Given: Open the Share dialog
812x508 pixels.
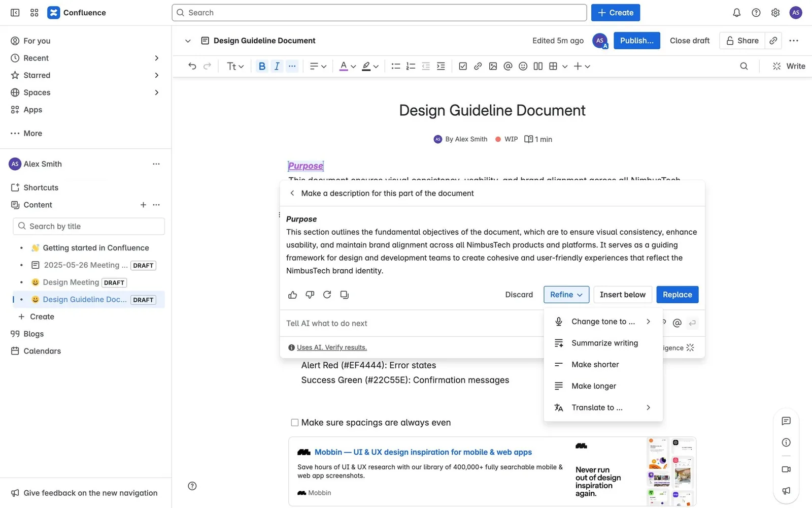Looking at the screenshot, I should [x=742, y=41].
